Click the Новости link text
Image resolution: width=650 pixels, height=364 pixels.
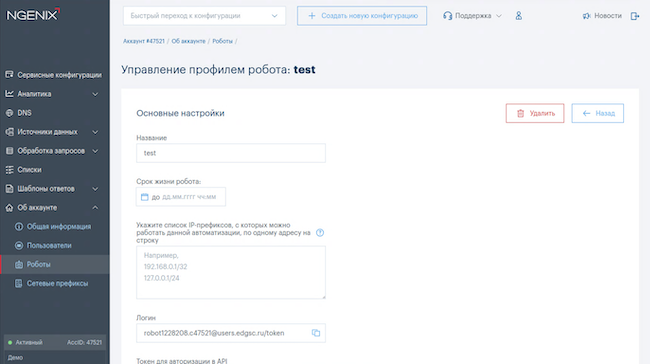(608, 16)
